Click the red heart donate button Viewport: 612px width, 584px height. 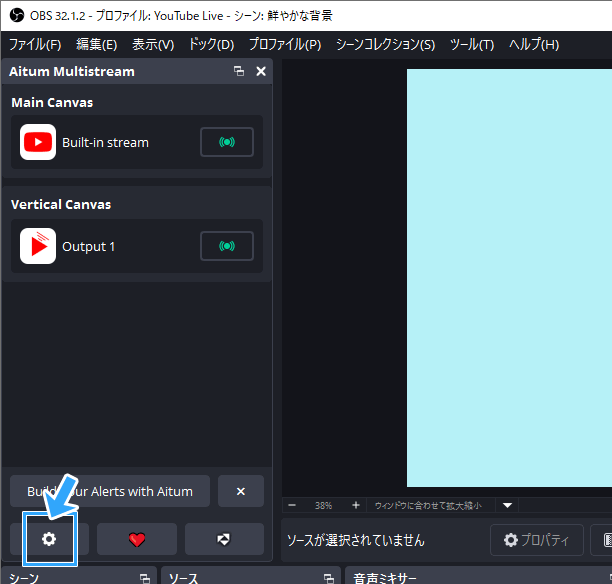[x=137, y=539]
